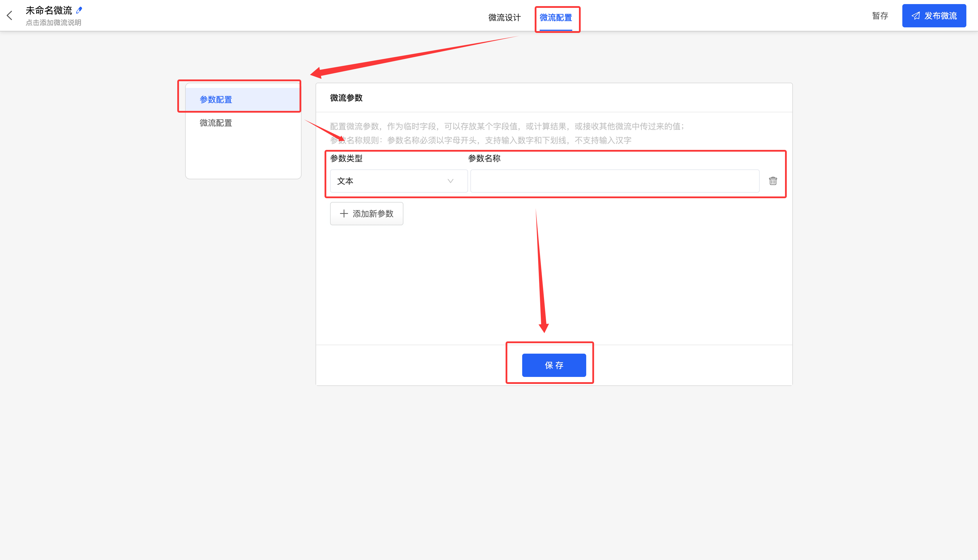The height and width of the screenshot is (560, 978).
Task: Switch to the 微流设计 tab
Action: click(504, 17)
